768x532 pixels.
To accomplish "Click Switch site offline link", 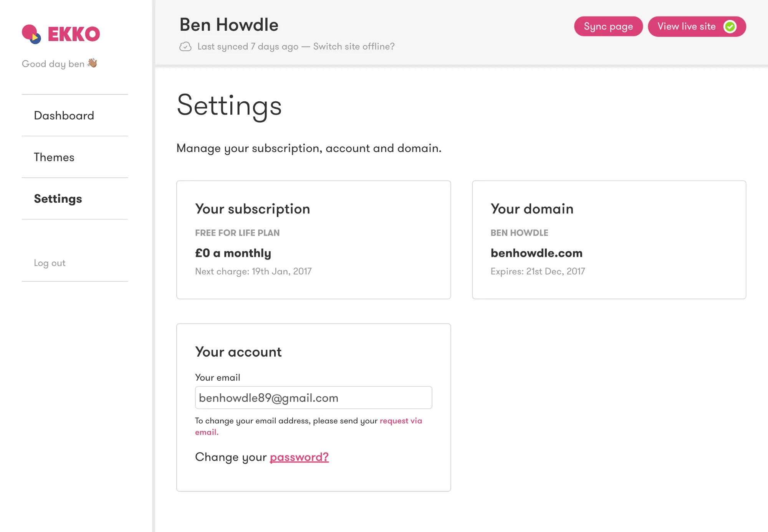I will click(354, 46).
